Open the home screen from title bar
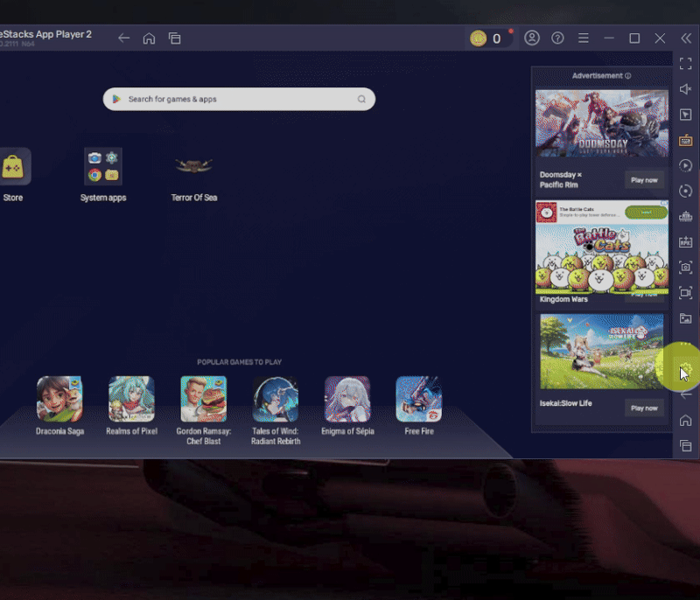Screen dimensions: 700x600 (x=149, y=38)
